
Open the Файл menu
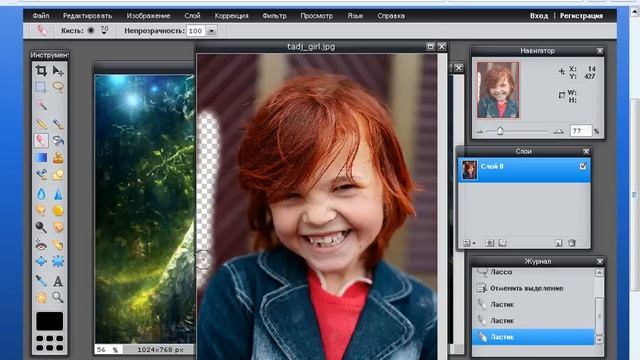[41, 16]
